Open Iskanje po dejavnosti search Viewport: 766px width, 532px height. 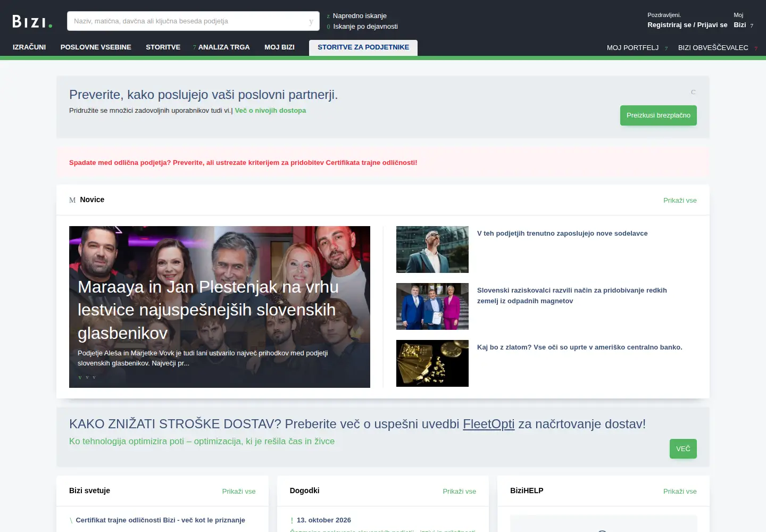tap(365, 27)
